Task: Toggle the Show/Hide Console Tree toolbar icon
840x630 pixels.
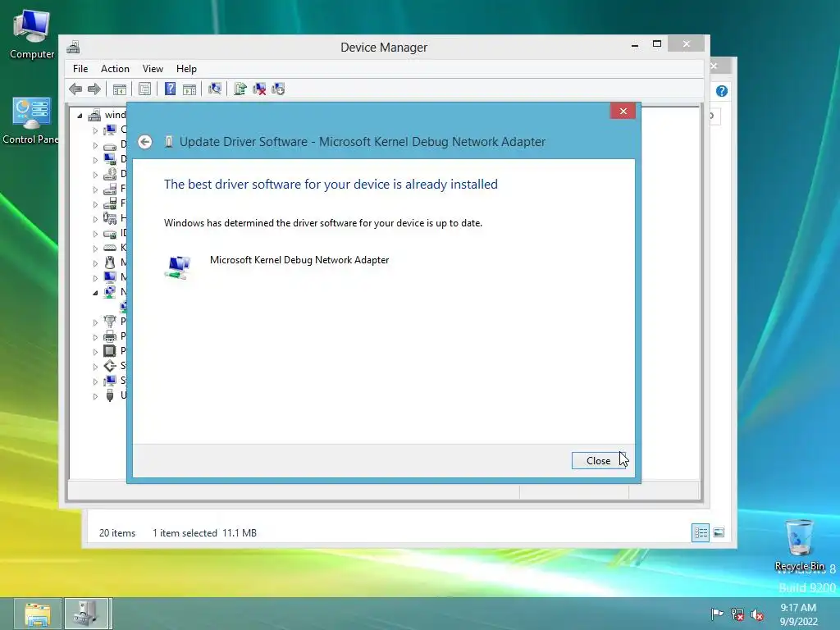Action: 120,89
